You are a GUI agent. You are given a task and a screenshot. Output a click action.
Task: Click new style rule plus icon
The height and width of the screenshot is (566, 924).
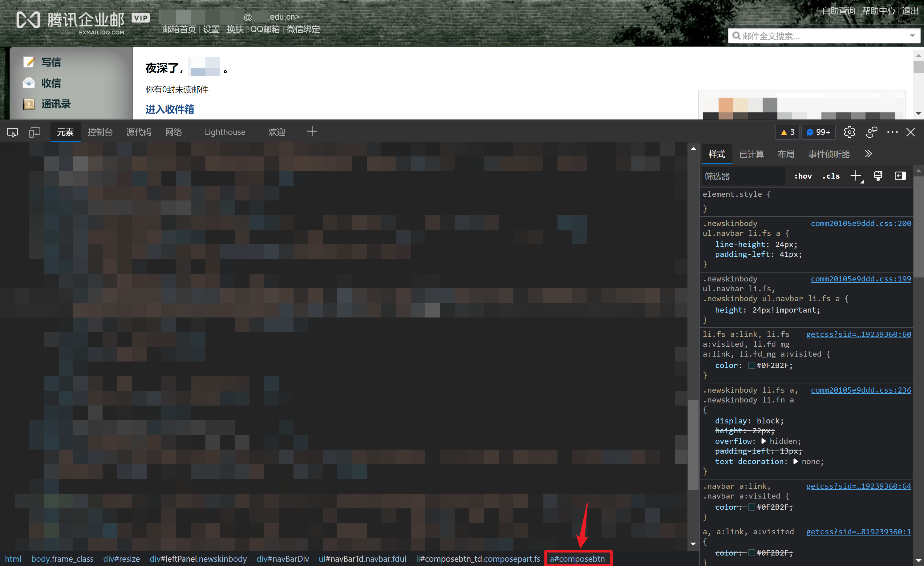(x=856, y=176)
